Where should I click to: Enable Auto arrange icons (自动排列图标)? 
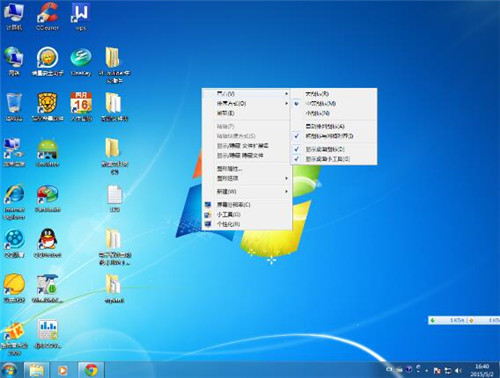[334, 126]
